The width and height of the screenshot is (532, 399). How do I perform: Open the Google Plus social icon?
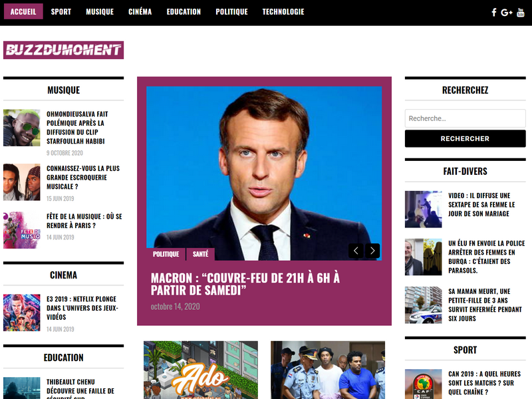coord(507,13)
